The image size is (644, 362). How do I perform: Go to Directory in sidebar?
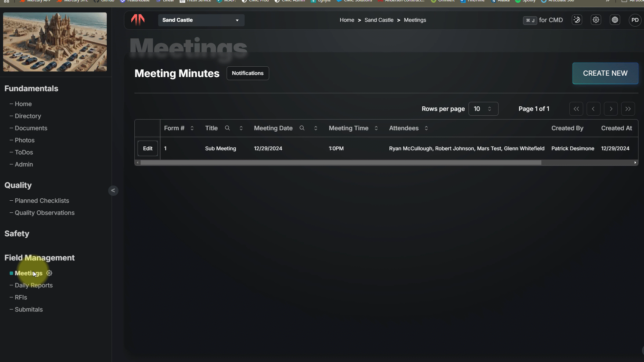[x=28, y=116]
